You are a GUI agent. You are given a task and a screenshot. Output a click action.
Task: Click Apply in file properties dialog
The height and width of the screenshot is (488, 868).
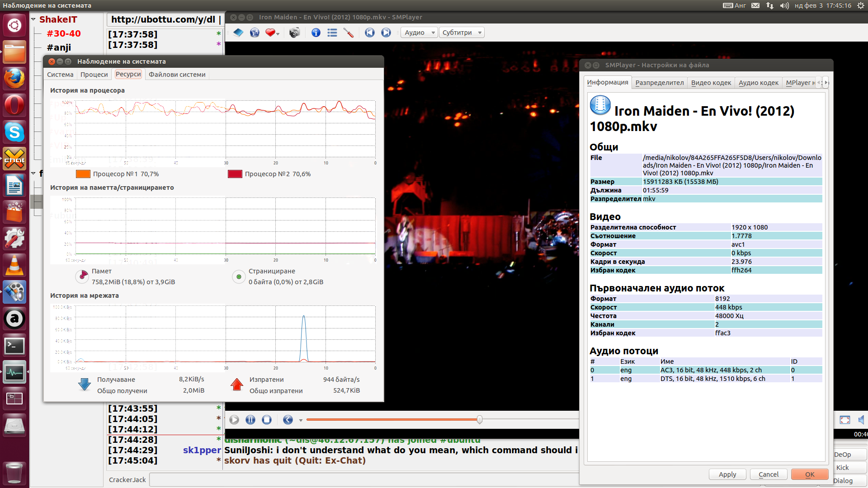(727, 474)
